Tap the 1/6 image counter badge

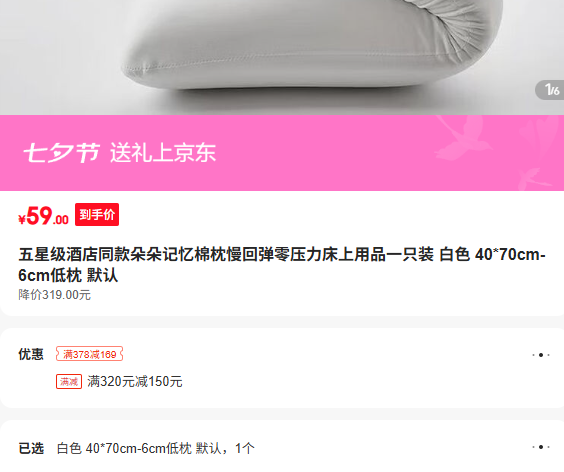pos(550,90)
